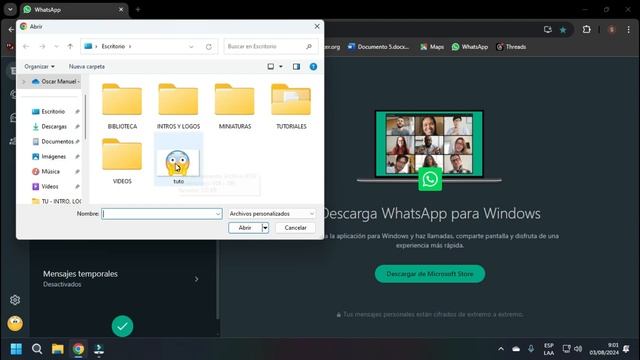Expand the Nombre field dropdown
Viewport: 640px width, 360px height.
[x=218, y=213]
